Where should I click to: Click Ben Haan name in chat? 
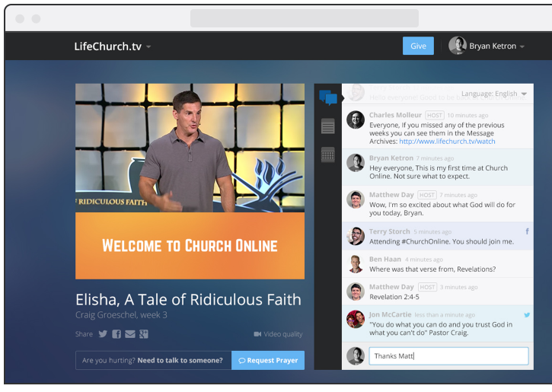pos(385,260)
